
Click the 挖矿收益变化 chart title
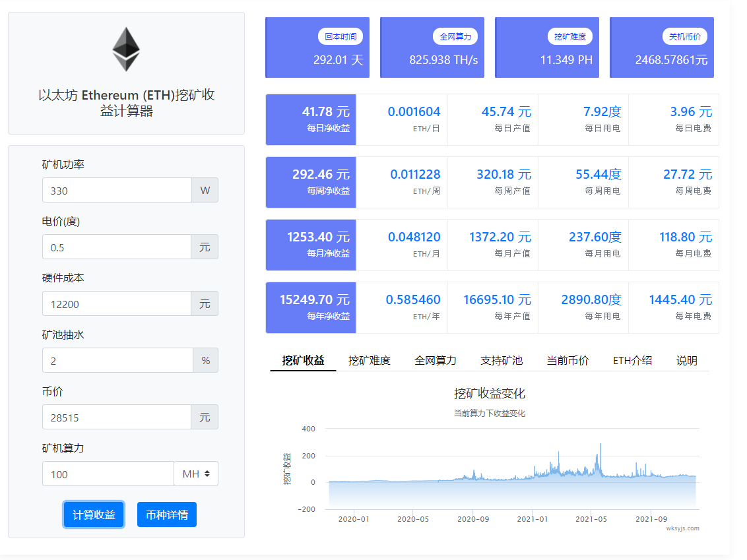click(x=490, y=394)
